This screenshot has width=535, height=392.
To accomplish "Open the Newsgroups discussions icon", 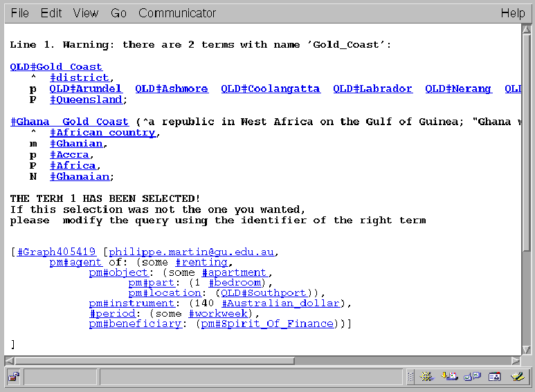I will click(473, 377).
